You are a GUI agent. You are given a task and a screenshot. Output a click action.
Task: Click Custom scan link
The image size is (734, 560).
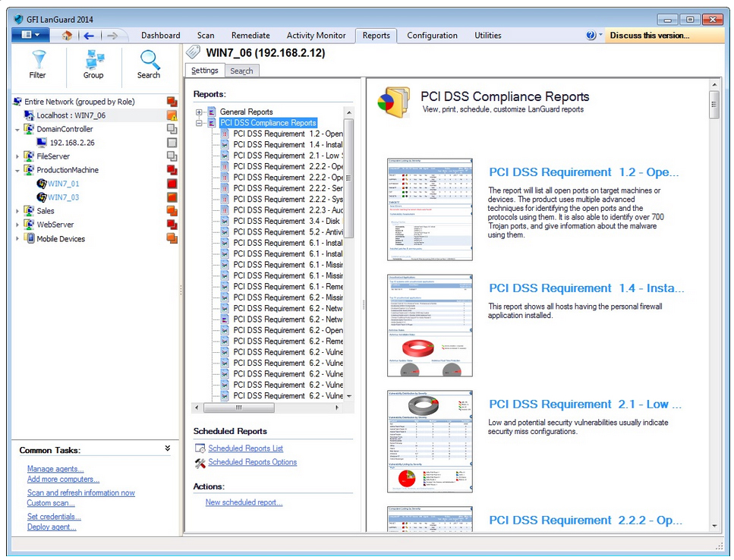click(51, 503)
